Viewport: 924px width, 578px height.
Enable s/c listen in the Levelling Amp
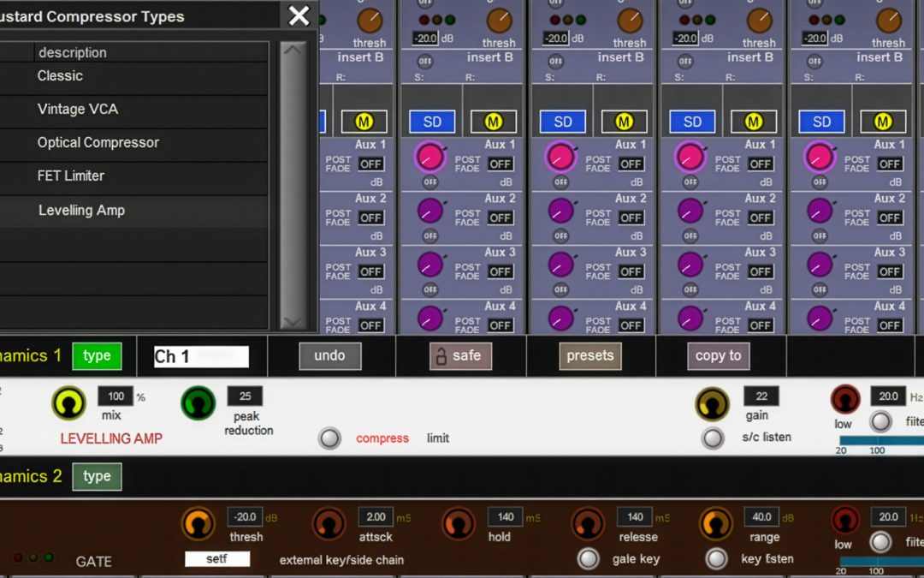tap(713, 438)
